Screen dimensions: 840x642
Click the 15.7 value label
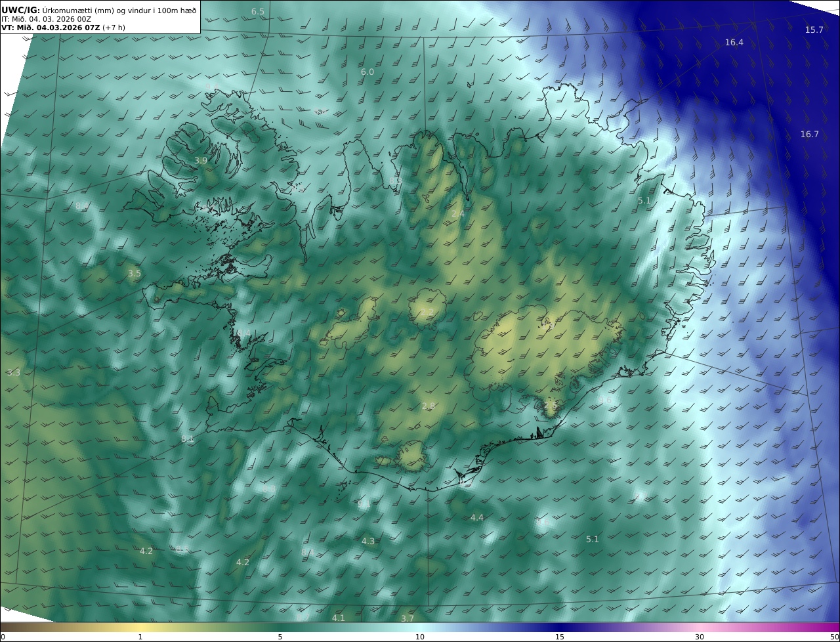pyautogui.click(x=814, y=30)
